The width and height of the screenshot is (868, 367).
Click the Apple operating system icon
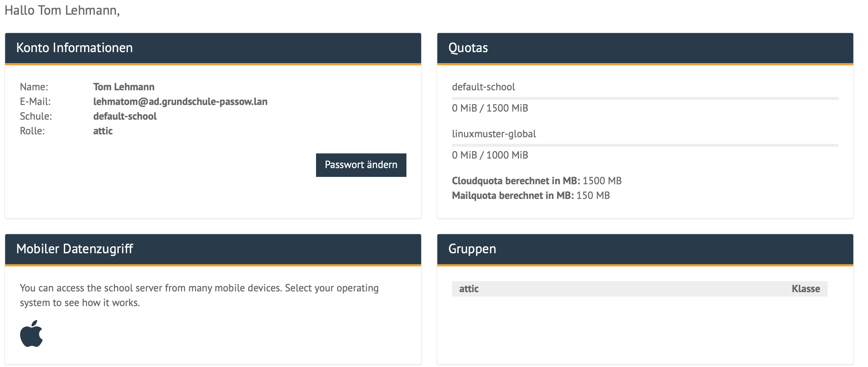pyautogui.click(x=32, y=334)
